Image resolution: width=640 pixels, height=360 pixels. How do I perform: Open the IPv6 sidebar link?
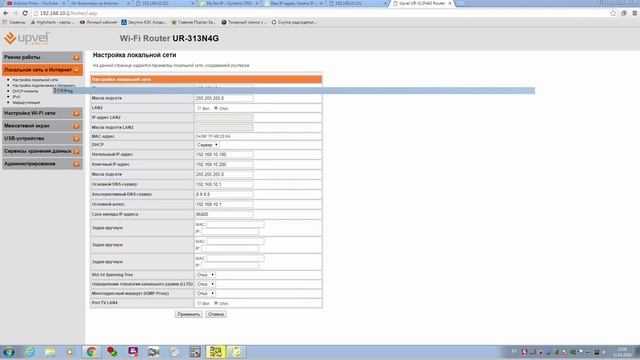(16, 97)
